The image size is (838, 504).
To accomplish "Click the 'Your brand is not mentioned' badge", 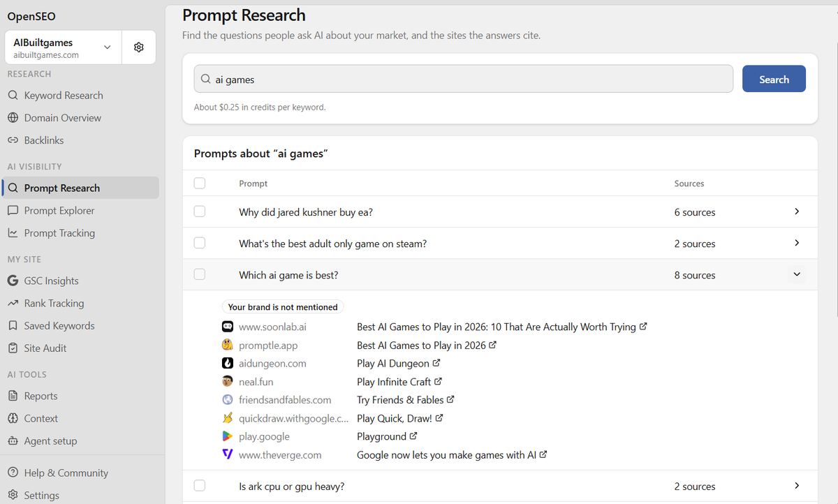I will [283, 307].
